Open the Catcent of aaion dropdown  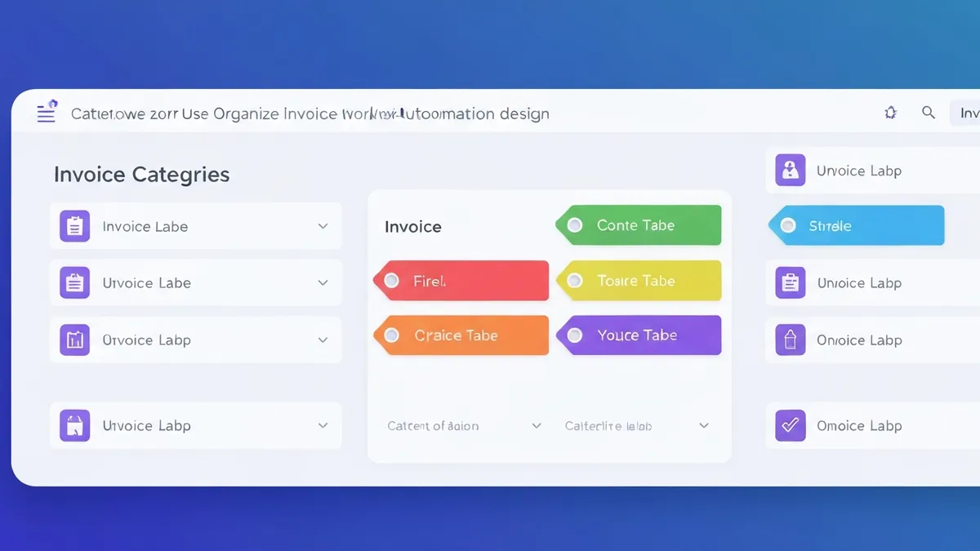(x=537, y=425)
